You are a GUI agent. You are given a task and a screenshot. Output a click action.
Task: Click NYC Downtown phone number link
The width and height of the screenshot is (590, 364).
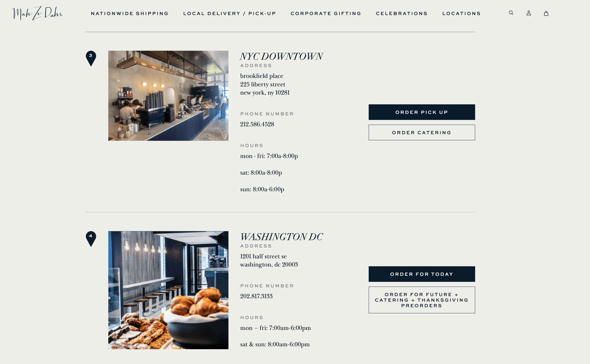(257, 124)
